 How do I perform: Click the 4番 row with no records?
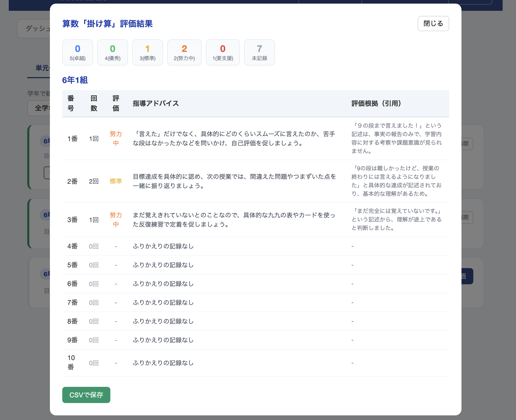pyautogui.click(x=72, y=246)
